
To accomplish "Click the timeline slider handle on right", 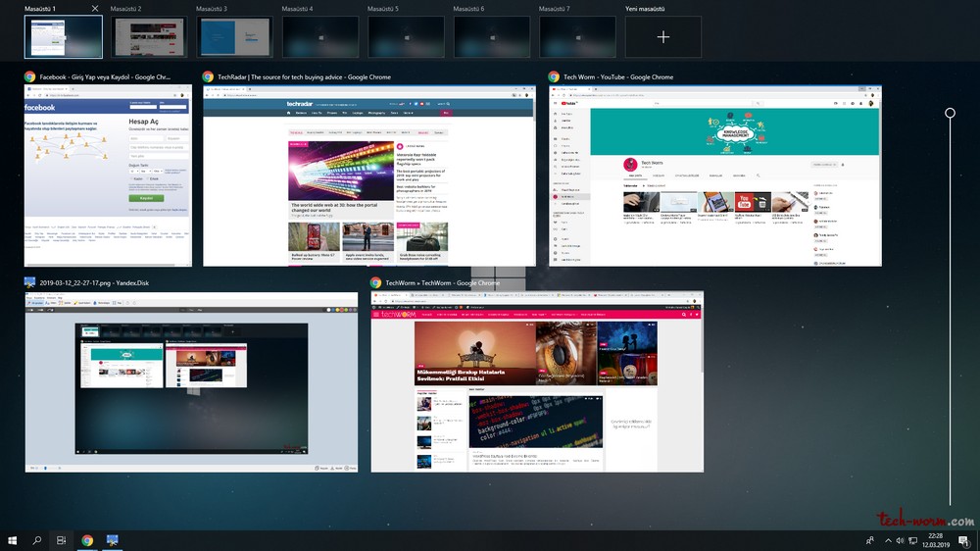I will pyautogui.click(x=950, y=114).
